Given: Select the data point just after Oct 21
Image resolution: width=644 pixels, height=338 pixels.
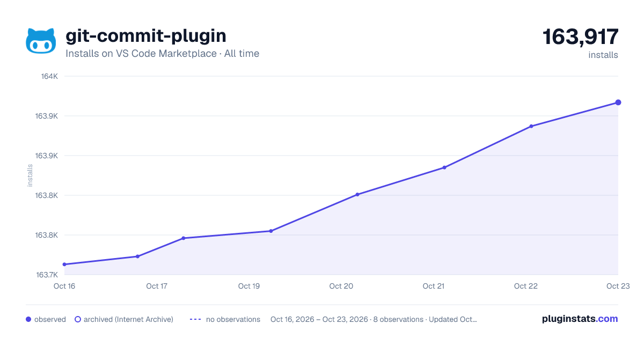Looking at the screenshot, I should pos(444,167).
